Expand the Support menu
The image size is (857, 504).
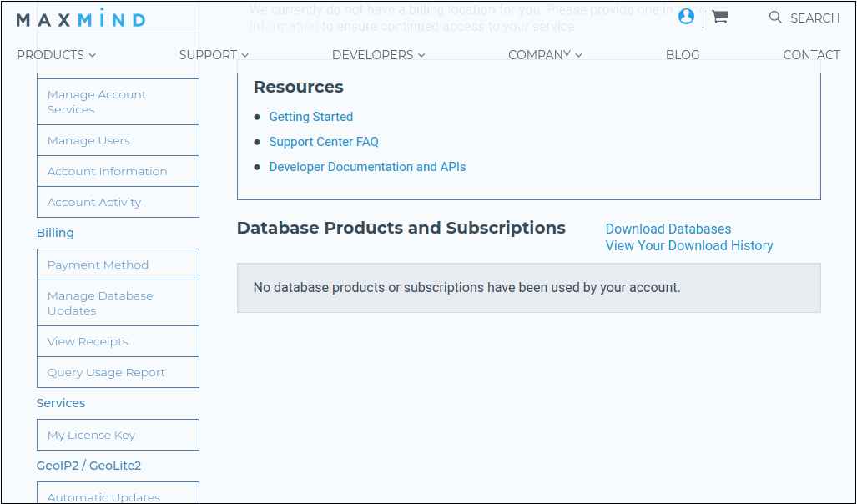(x=214, y=55)
